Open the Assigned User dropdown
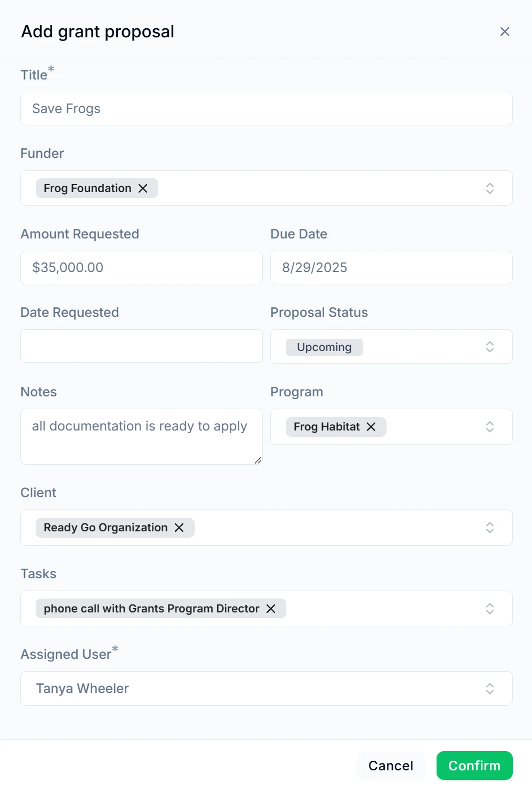 pos(489,689)
